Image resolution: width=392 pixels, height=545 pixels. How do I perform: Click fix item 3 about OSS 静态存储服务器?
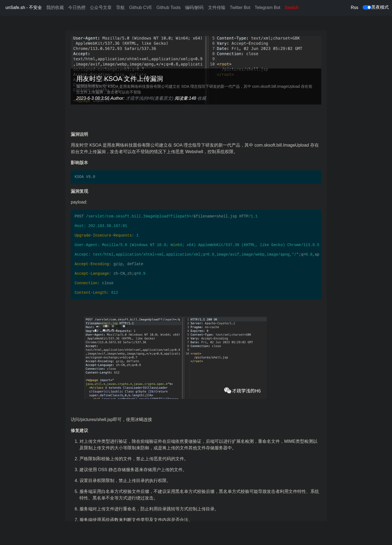(133, 470)
